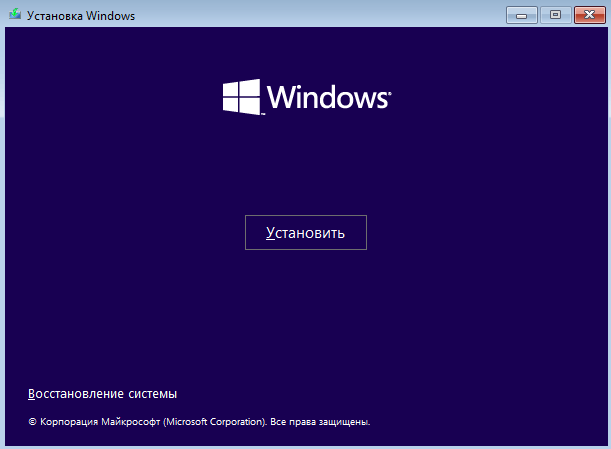Maximize the Установка Windows window
The width and height of the screenshot is (611, 449).
(x=555, y=16)
